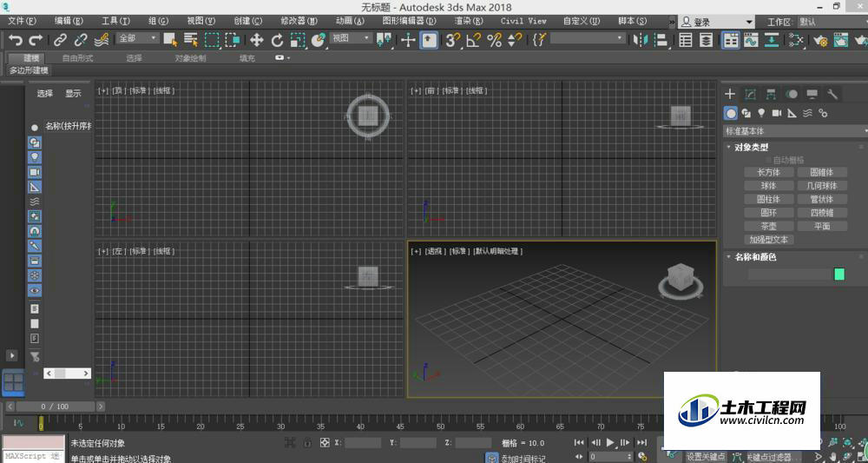
Task: Activate the Select and Scale tool
Action: (x=298, y=40)
